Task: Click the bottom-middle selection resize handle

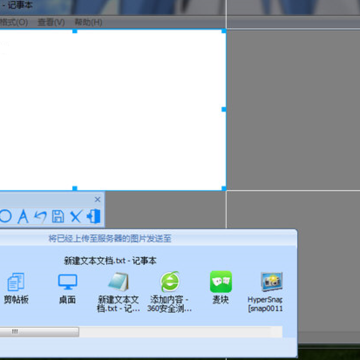Action: [75, 189]
